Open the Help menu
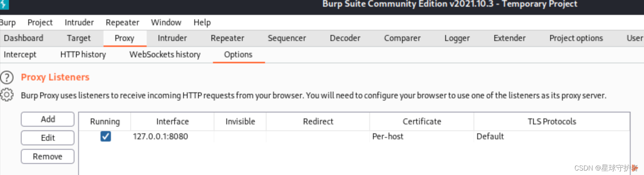This screenshot has height=175, width=644. tap(202, 23)
